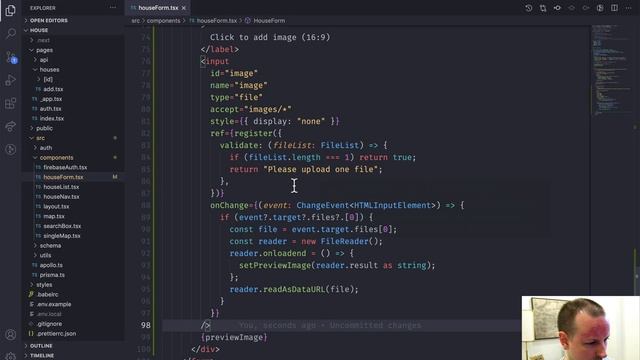Open add.tsx file
The height and width of the screenshot is (360, 640).
(53, 89)
